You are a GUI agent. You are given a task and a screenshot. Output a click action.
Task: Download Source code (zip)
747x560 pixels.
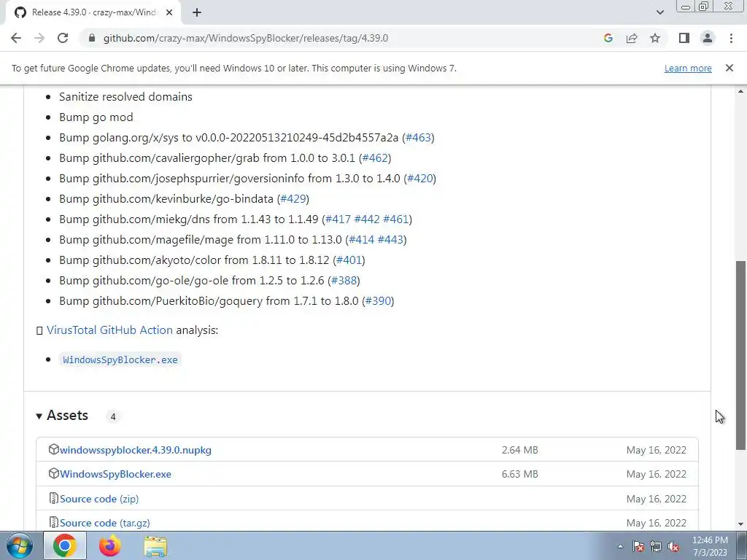tap(99, 499)
